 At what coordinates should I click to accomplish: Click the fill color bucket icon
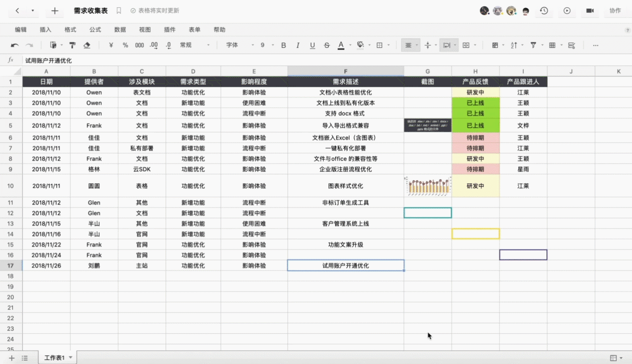(x=360, y=45)
